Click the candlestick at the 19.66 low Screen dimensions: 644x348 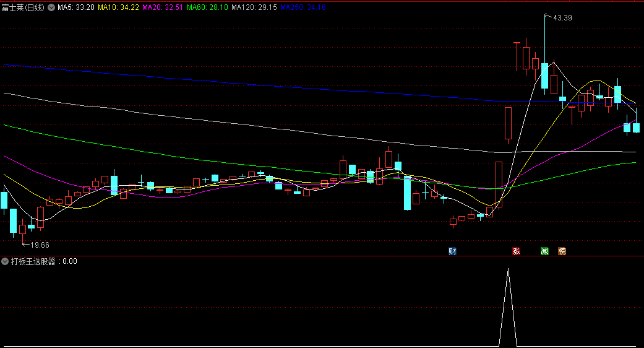23,229
